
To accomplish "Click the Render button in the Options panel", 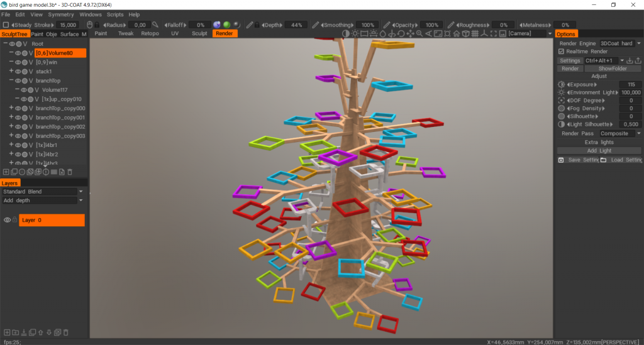I will pyautogui.click(x=570, y=69).
